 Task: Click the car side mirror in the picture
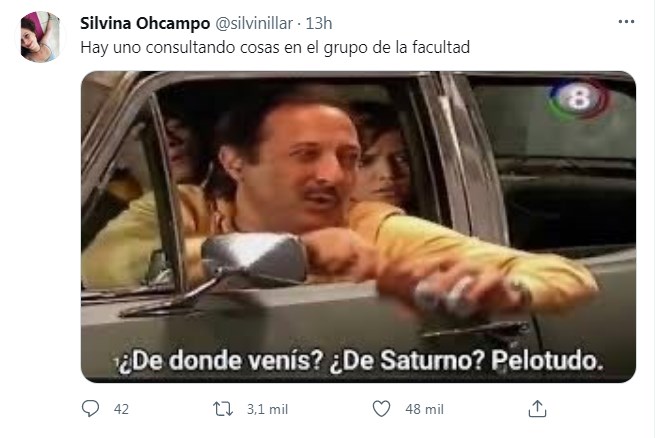coord(255,259)
